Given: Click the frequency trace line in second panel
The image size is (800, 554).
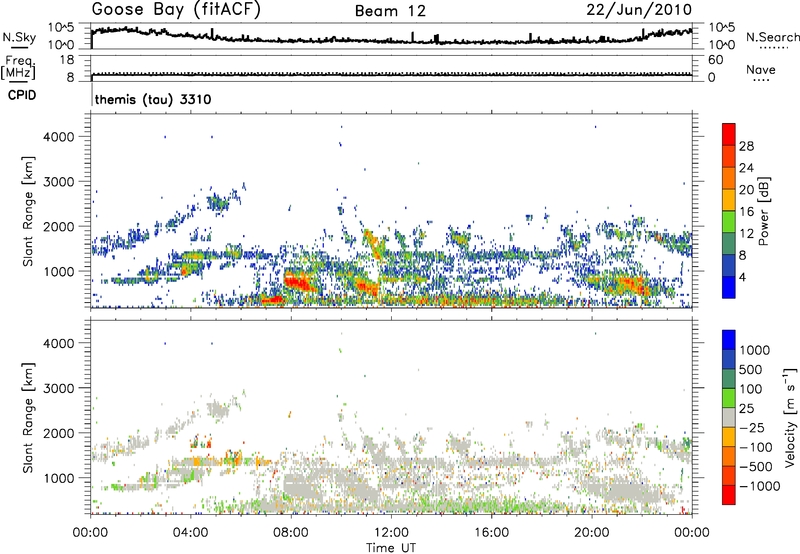Looking at the screenshot, I should point(391,74).
